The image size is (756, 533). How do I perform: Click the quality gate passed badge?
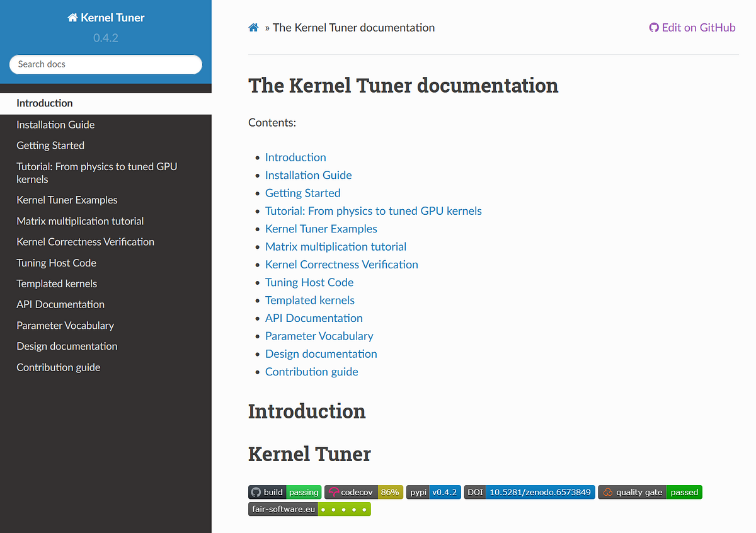click(650, 492)
